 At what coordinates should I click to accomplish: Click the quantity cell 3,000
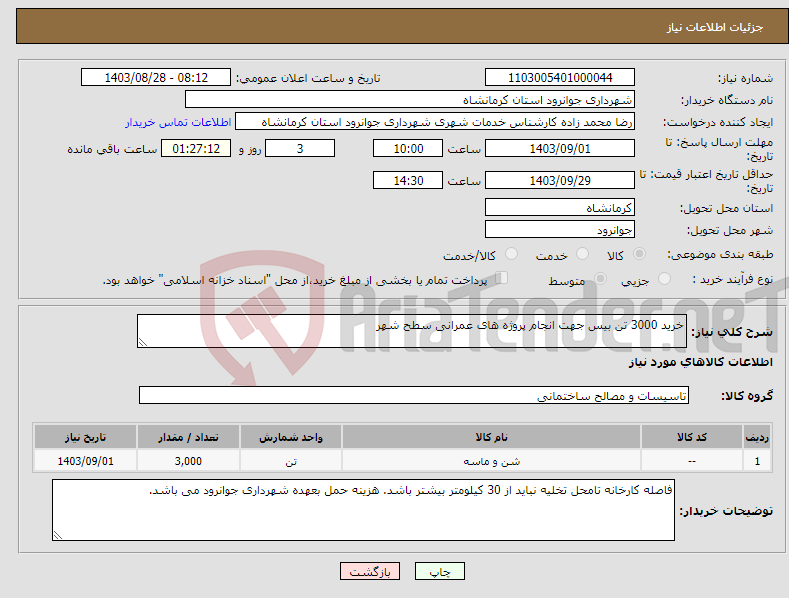188,461
